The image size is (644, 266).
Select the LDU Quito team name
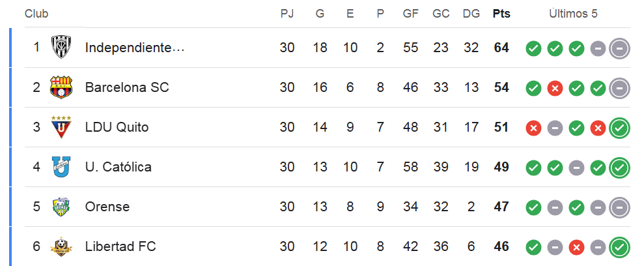coord(117,127)
